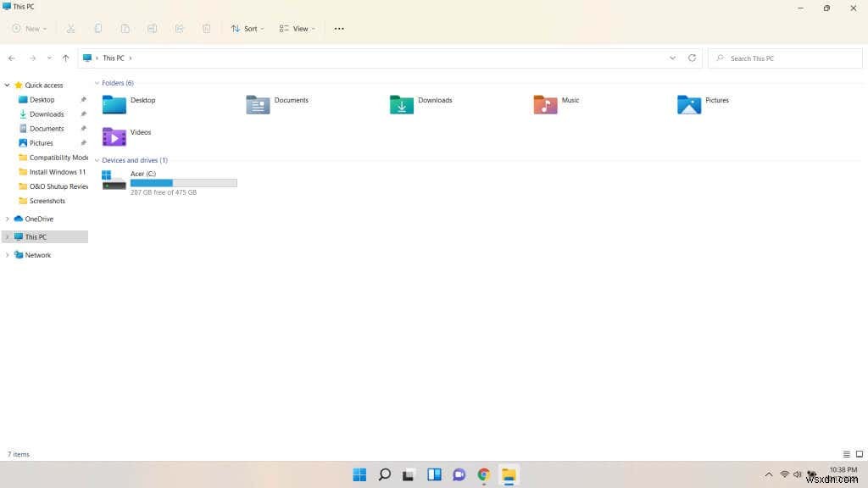
Task: Click File Explorer icon on the taskbar
Action: pyautogui.click(x=509, y=474)
